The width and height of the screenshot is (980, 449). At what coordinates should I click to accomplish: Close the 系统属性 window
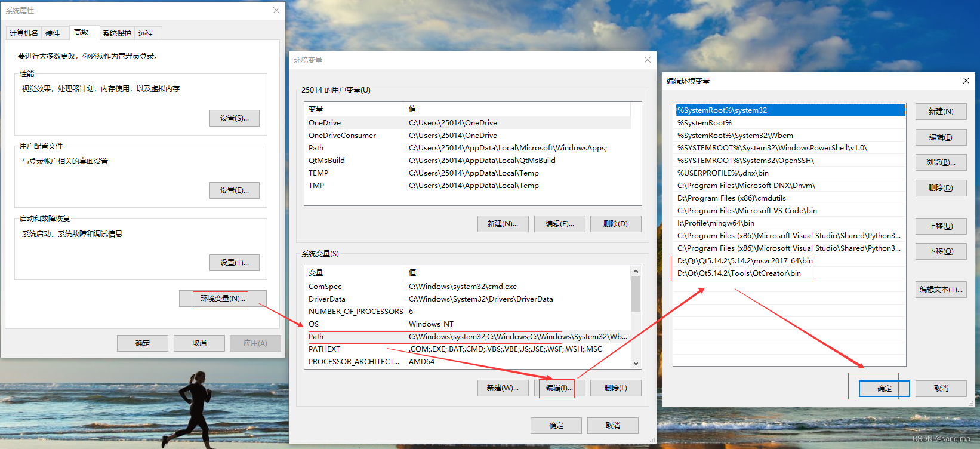tap(276, 10)
